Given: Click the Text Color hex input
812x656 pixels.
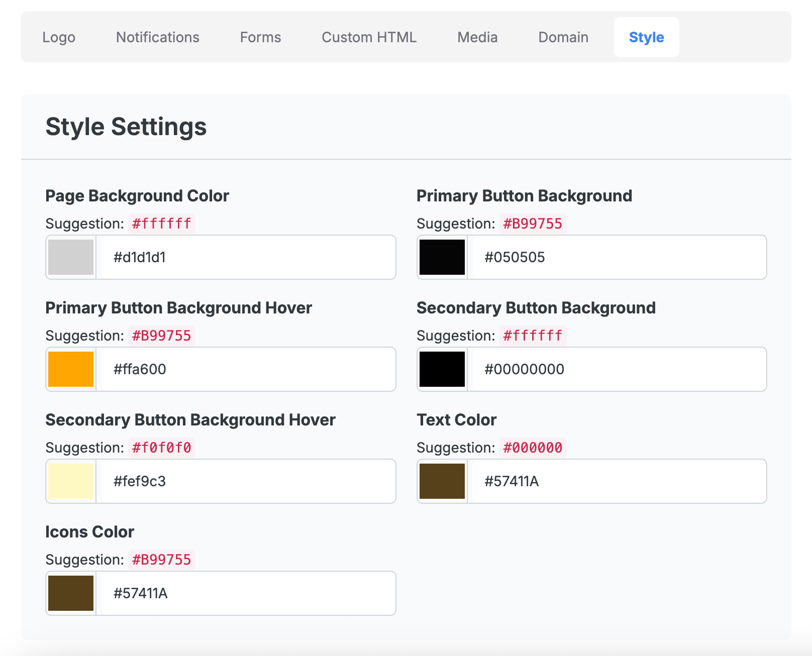Looking at the screenshot, I should (x=619, y=481).
